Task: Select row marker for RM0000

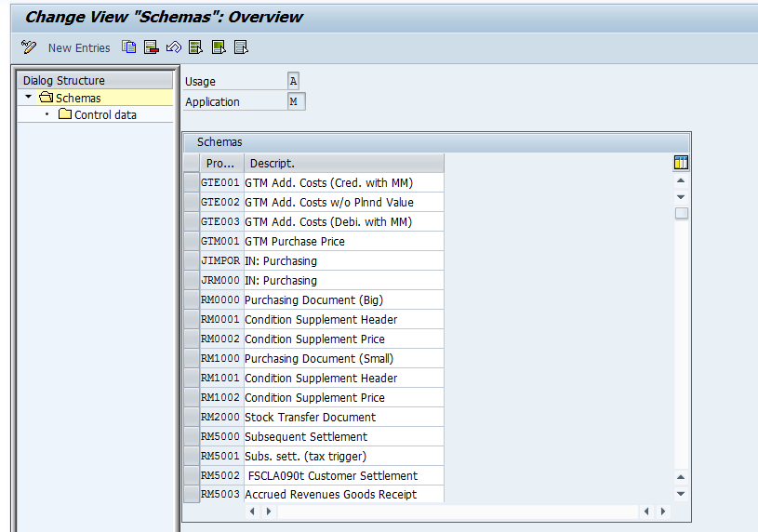Action: pyautogui.click(x=192, y=299)
